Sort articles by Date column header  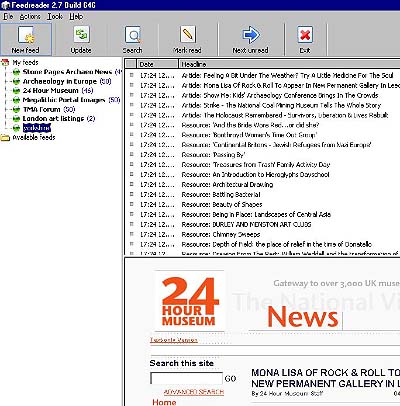tap(157, 64)
